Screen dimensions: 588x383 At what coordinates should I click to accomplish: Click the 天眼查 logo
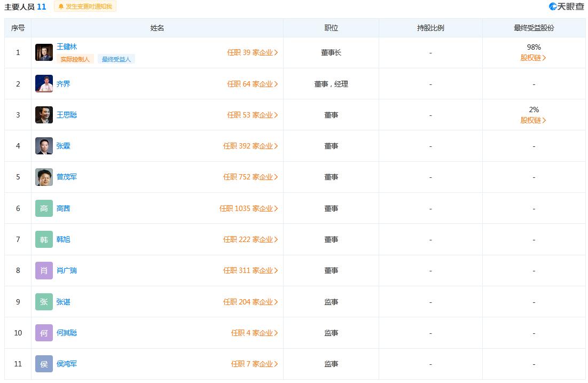point(566,6)
